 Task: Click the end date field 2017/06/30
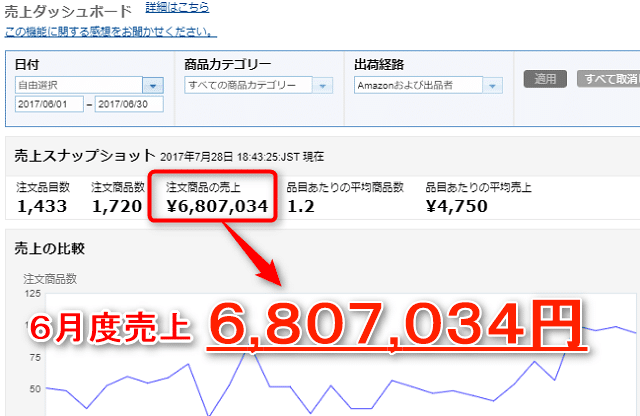click(x=128, y=104)
